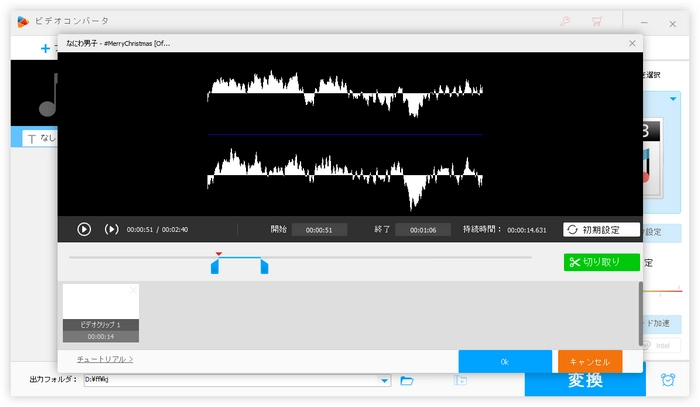
Task: Click the left blue trim handle
Action: click(x=214, y=267)
